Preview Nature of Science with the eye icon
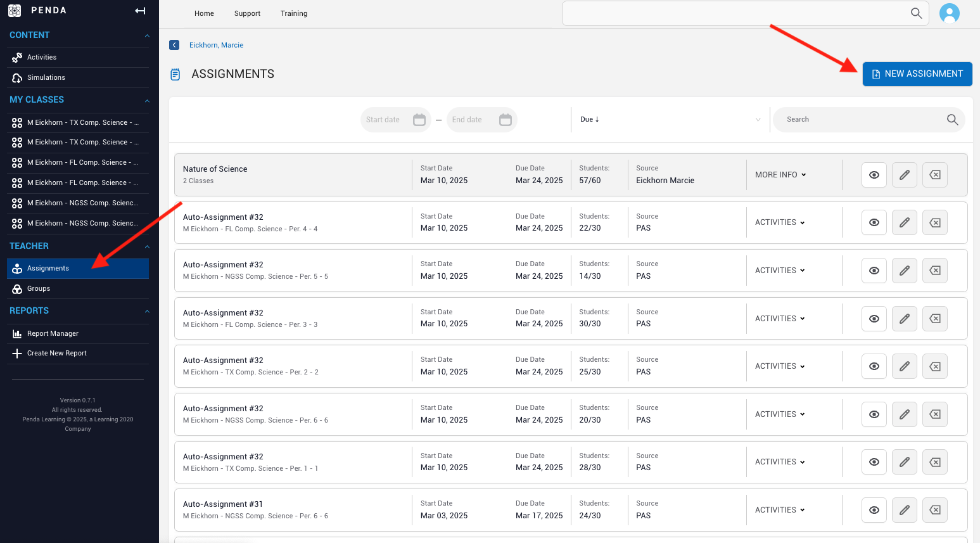 coord(874,175)
